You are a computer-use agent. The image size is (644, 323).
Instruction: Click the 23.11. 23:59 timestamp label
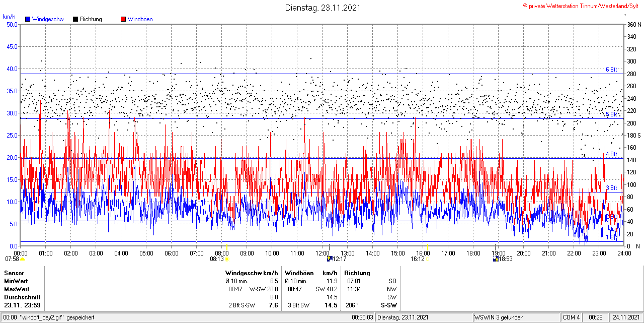(x=23, y=305)
